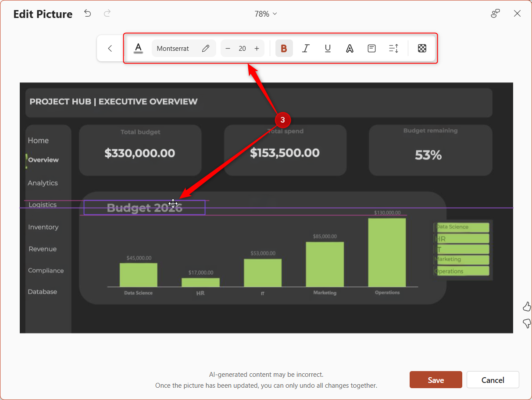The width and height of the screenshot is (532, 400).
Task: Click the Operations bar in chart
Action: point(387,252)
